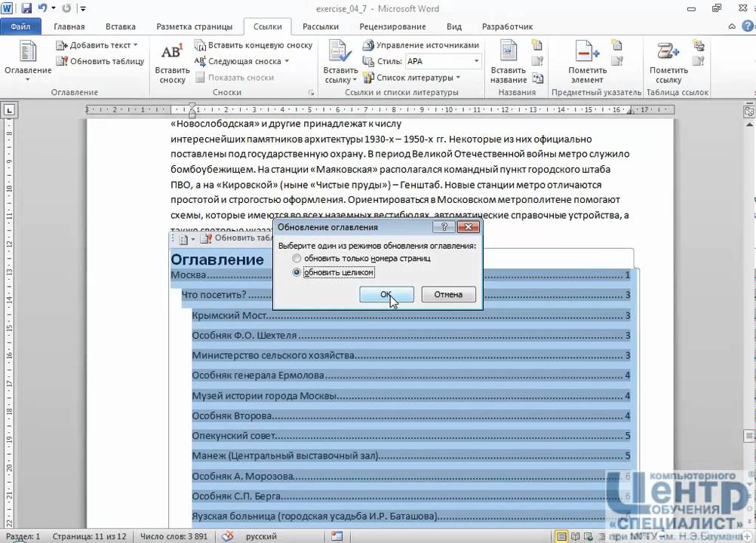Click the Пометить элемент index icon
756x543 pixels.
587,51
